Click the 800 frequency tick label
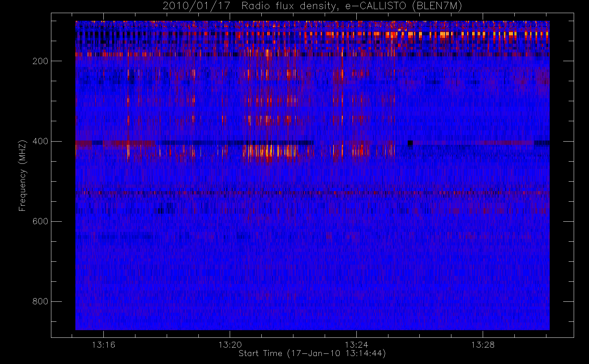The width and height of the screenshot is (589, 364). pyautogui.click(x=40, y=301)
